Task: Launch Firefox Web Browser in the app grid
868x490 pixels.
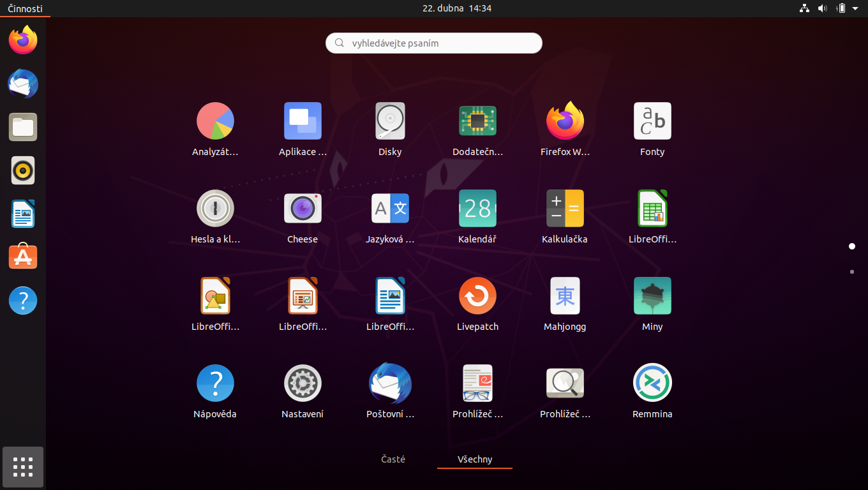Action: (x=565, y=121)
